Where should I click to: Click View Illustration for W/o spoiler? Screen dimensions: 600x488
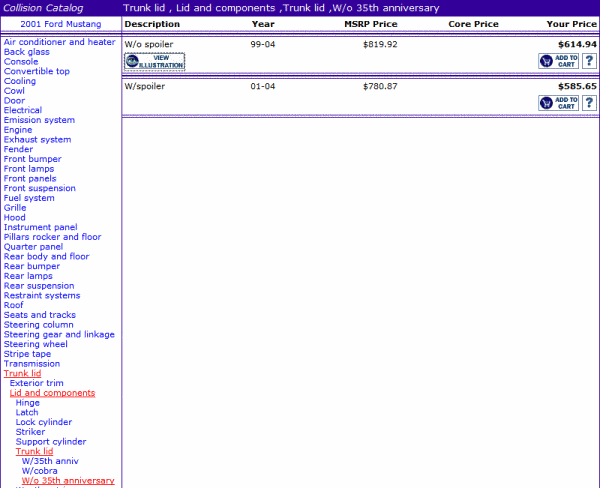tap(155, 62)
